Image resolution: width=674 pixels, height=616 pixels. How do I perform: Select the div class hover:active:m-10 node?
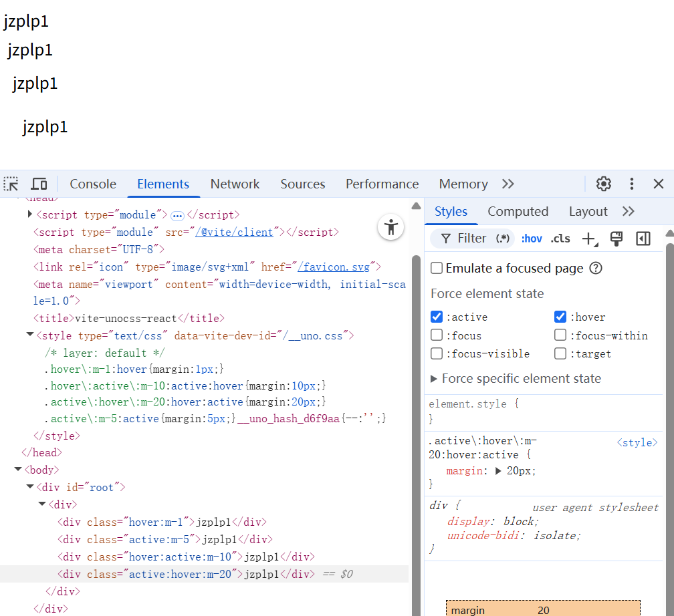pos(186,557)
